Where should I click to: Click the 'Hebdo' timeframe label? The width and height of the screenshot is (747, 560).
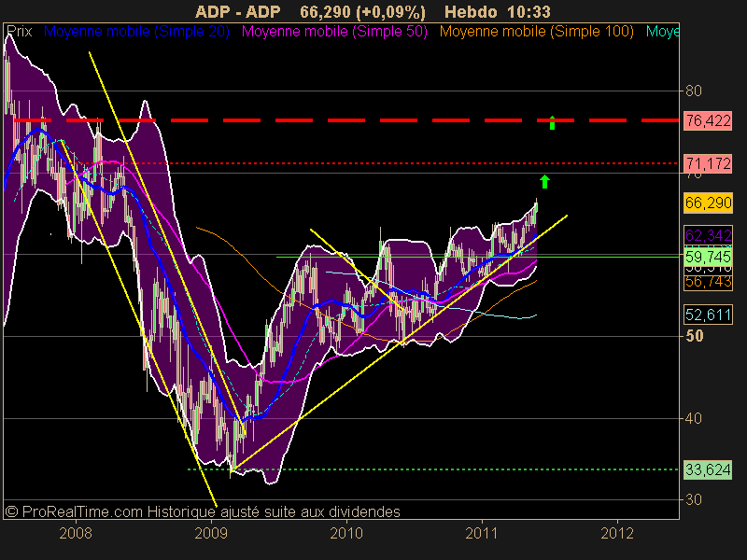tap(471, 11)
